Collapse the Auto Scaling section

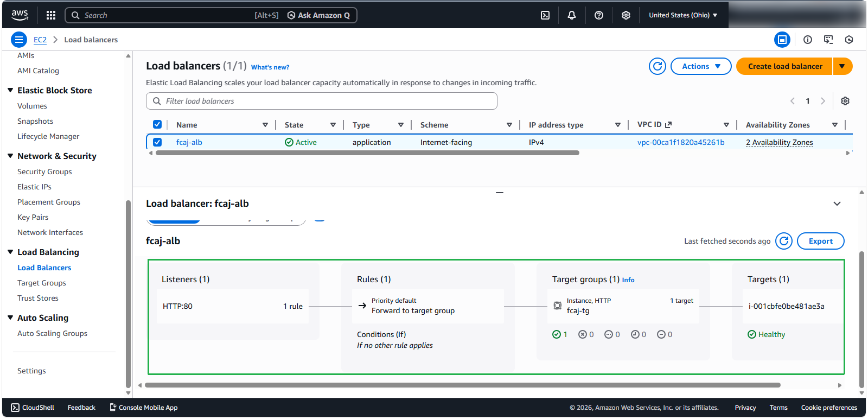10,318
